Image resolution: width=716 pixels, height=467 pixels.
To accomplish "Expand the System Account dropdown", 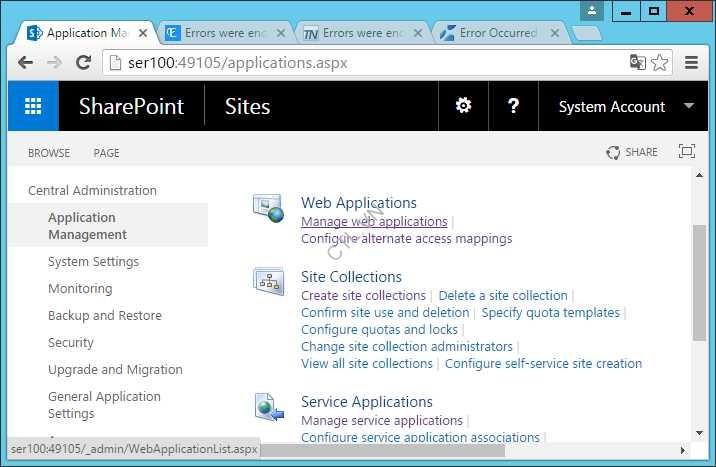I will [688, 106].
